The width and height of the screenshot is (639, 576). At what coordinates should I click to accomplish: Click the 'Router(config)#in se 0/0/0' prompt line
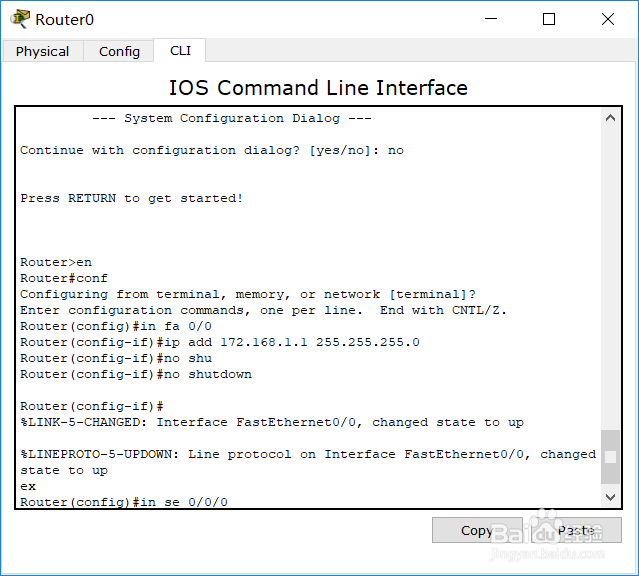(124, 502)
